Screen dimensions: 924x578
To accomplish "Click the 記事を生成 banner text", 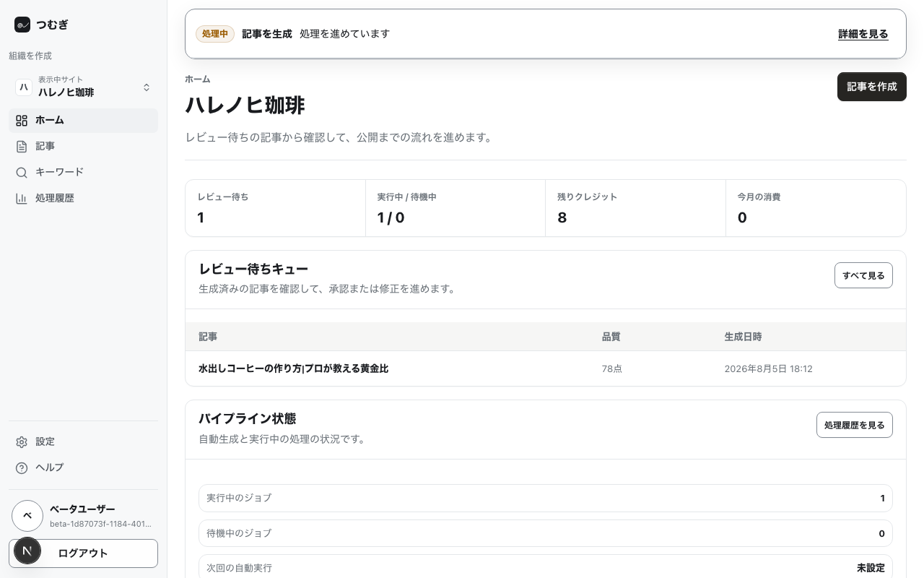I will [x=267, y=34].
